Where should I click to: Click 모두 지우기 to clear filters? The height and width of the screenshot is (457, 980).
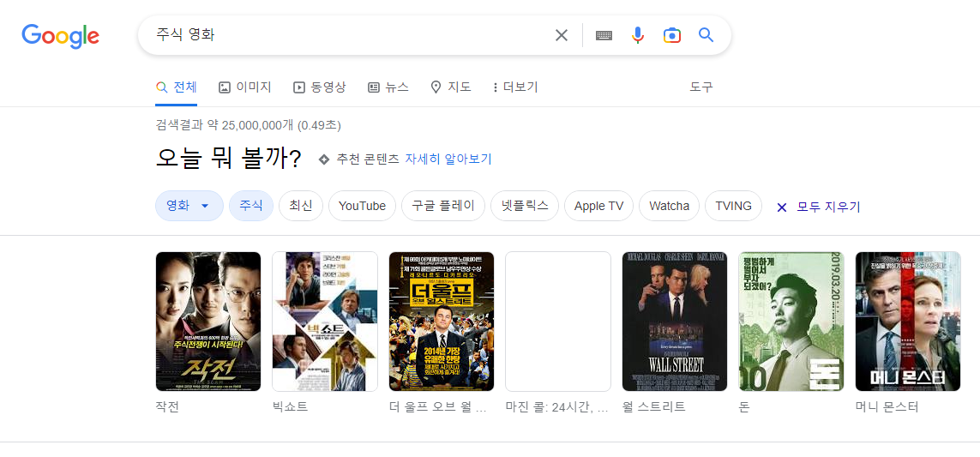point(829,207)
